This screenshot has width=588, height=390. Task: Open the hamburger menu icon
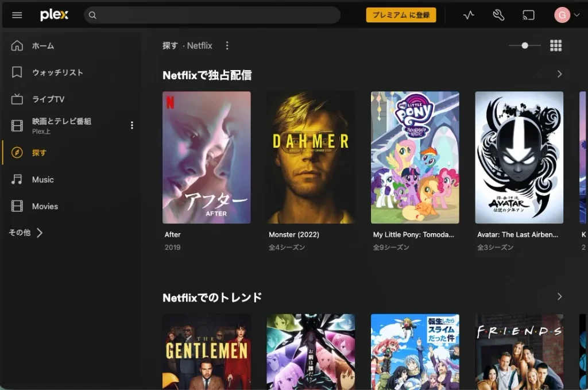(17, 15)
